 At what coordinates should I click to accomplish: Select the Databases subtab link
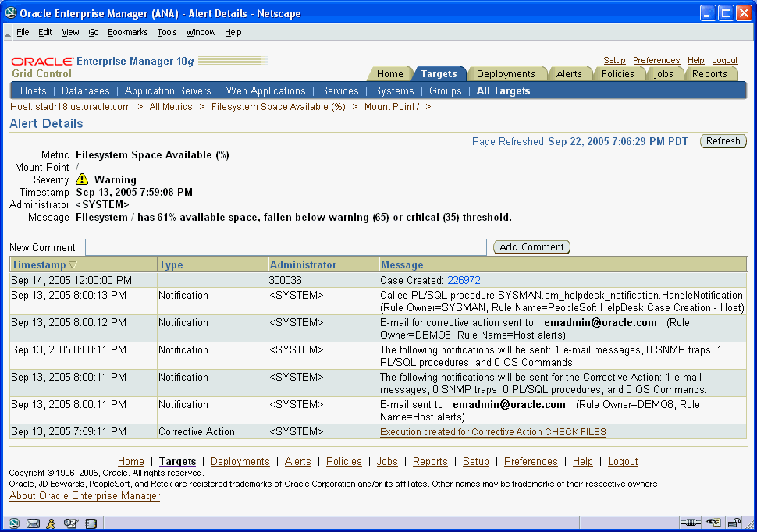tap(85, 90)
